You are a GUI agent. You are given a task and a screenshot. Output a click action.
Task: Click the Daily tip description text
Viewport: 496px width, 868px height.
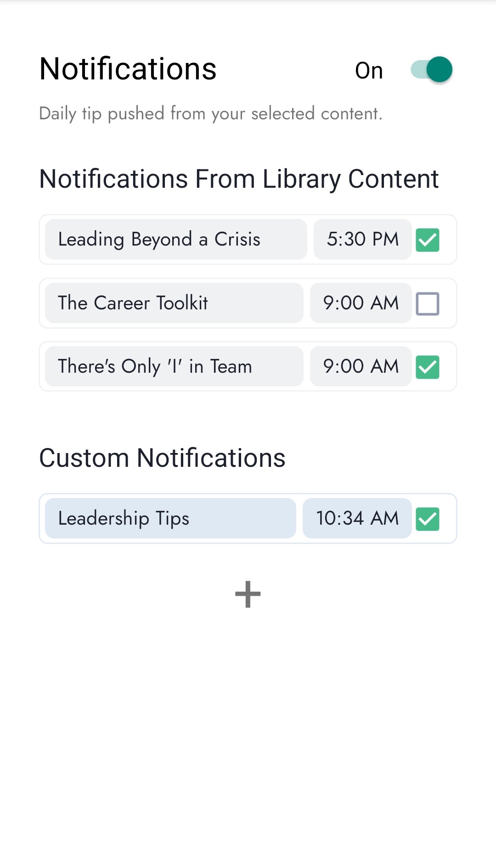[x=210, y=113]
